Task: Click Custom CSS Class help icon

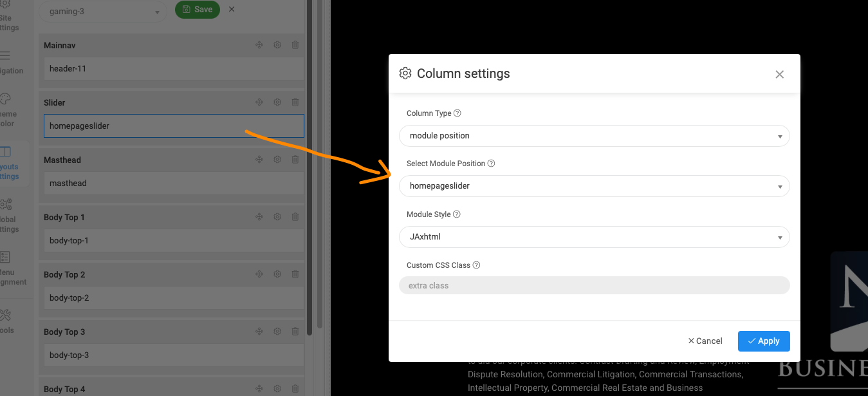Action: tap(476, 265)
